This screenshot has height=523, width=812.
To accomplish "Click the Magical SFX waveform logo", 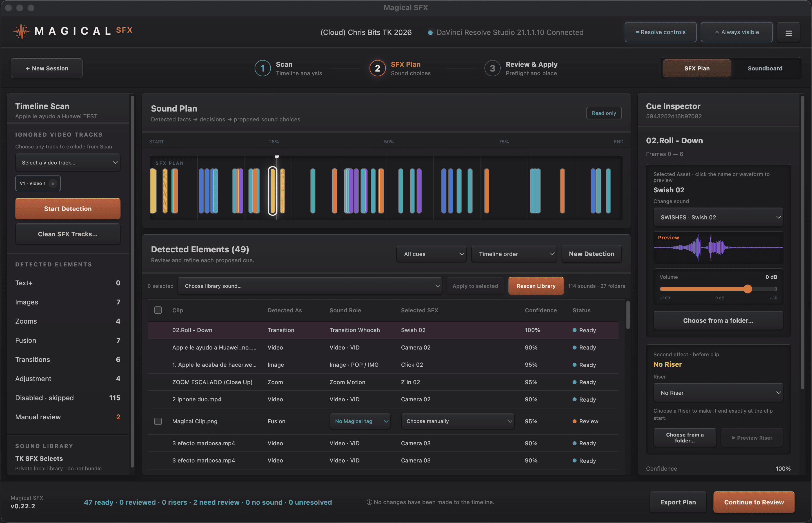I will pyautogui.click(x=21, y=31).
